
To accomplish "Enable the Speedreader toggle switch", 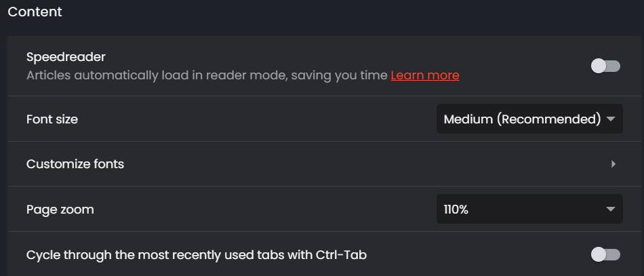I will point(605,66).
